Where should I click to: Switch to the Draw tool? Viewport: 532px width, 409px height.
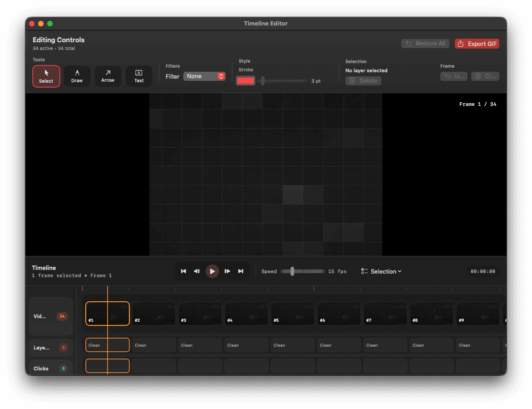pos(77,76)
